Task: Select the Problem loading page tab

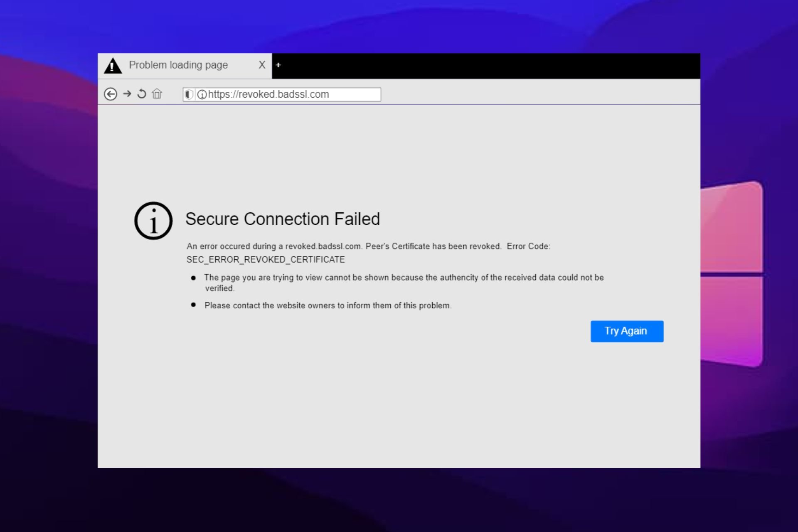Action: click(185, 66)
